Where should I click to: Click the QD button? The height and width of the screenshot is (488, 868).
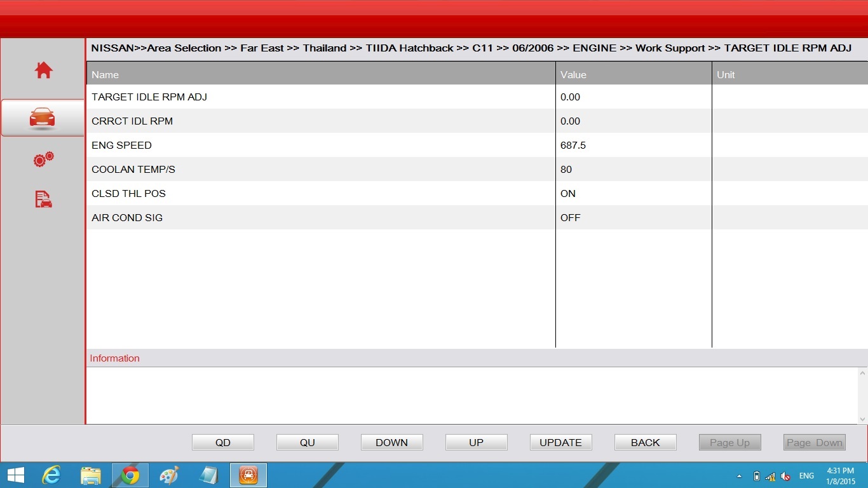coord(223,442)
